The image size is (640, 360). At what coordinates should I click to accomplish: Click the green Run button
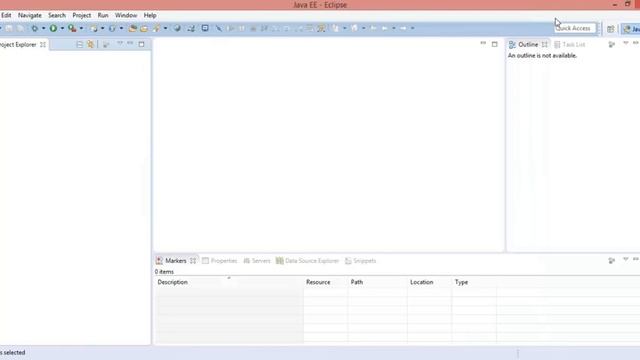coord(53,28)
